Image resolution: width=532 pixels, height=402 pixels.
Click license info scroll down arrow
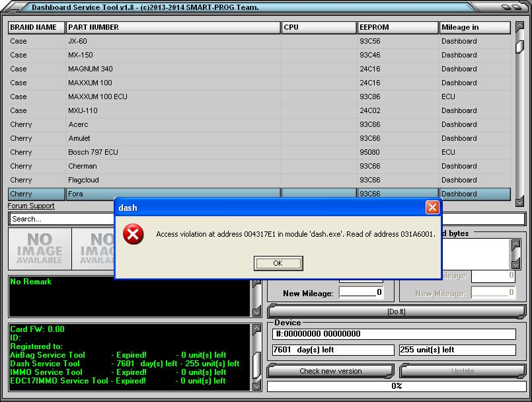coord(257,385)
